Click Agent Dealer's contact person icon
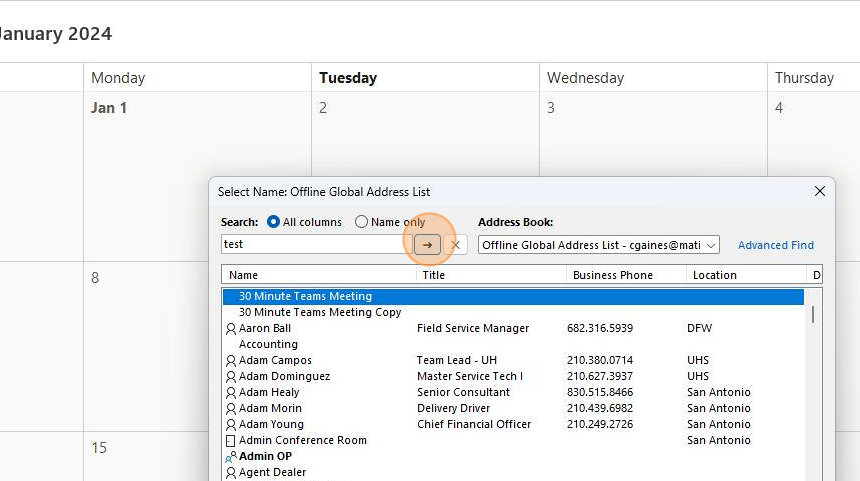This screenshot has height=481, width=860. [231, 473]
